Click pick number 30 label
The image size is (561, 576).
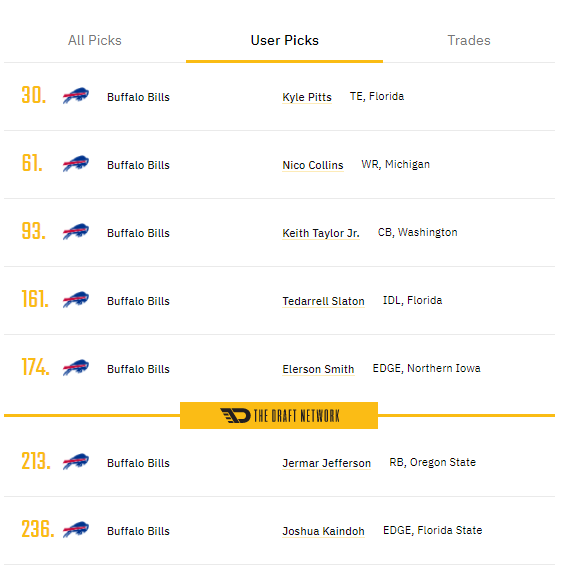click(33, 95)
